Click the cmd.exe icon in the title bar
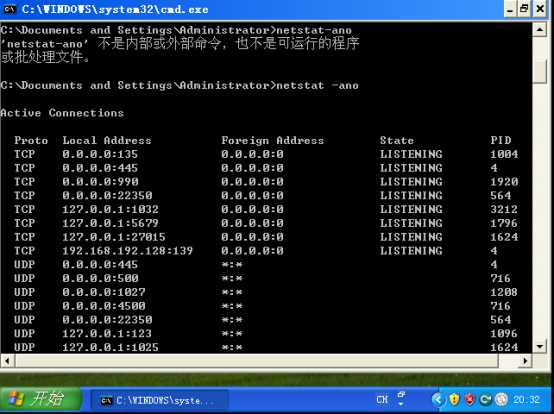The image size is (554, 414). 9,9
